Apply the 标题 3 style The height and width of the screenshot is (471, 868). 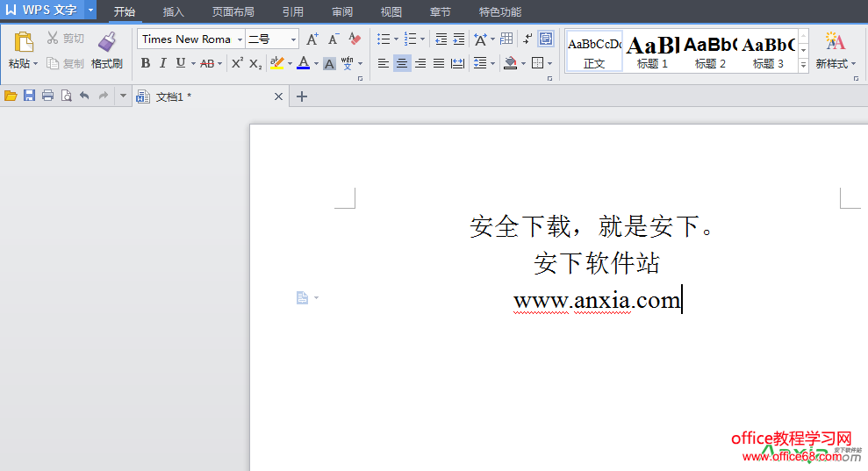pyautogui.click(x=768, y=52)
